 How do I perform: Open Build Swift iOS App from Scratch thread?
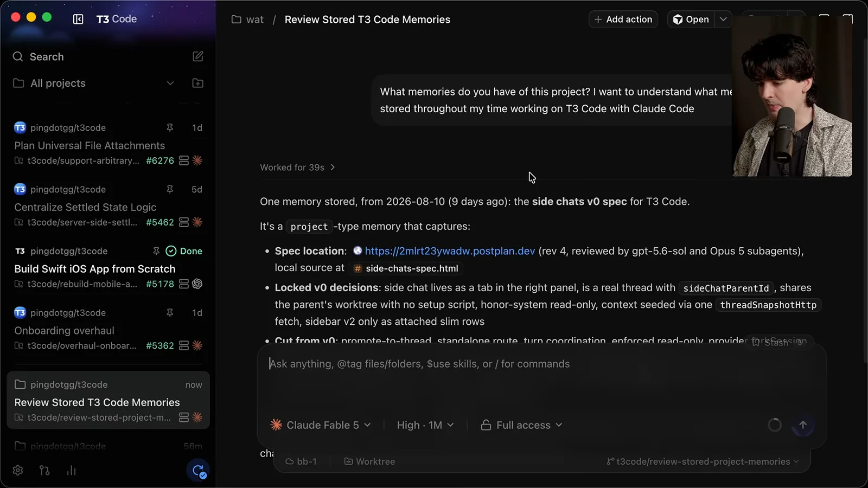click(95, 269)
